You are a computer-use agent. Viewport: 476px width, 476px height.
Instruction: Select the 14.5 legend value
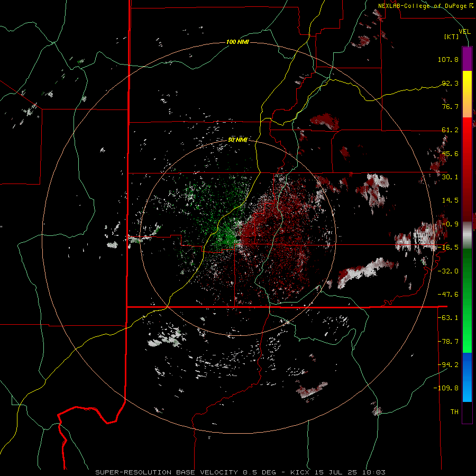[x=450, y=200]
